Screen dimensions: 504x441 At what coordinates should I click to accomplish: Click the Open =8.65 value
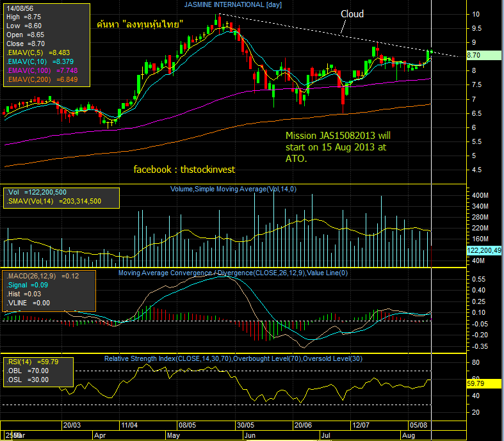[26, 35]
